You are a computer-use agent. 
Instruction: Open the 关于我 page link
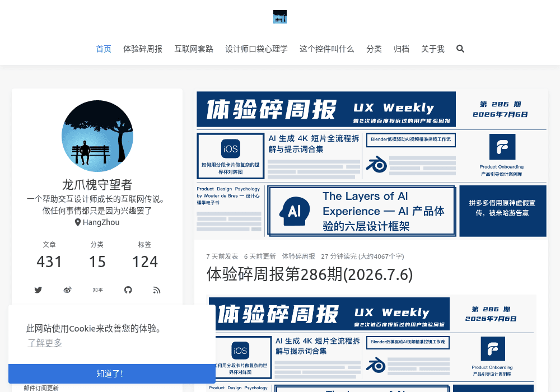click(x=433, y=49)
